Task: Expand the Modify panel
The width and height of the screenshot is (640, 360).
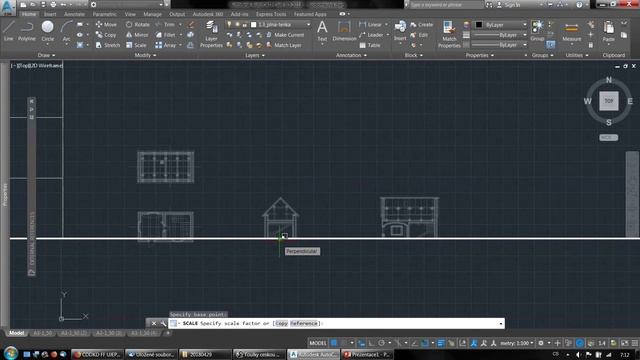Action: (x=145, y=55)
